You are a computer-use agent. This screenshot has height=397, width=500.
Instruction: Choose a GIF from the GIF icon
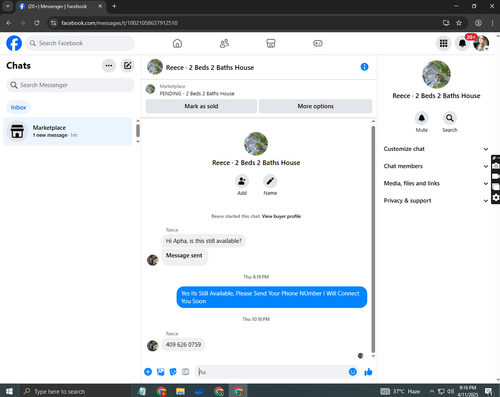(185, 372)
